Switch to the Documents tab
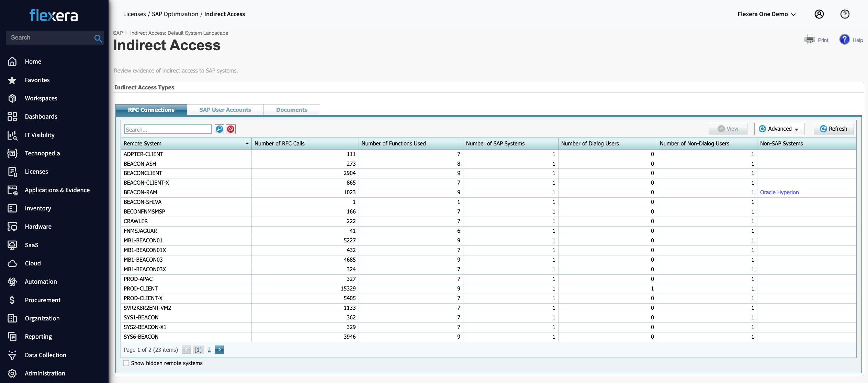Viewport: 868px width, 383px height. [x=292, y=110]
